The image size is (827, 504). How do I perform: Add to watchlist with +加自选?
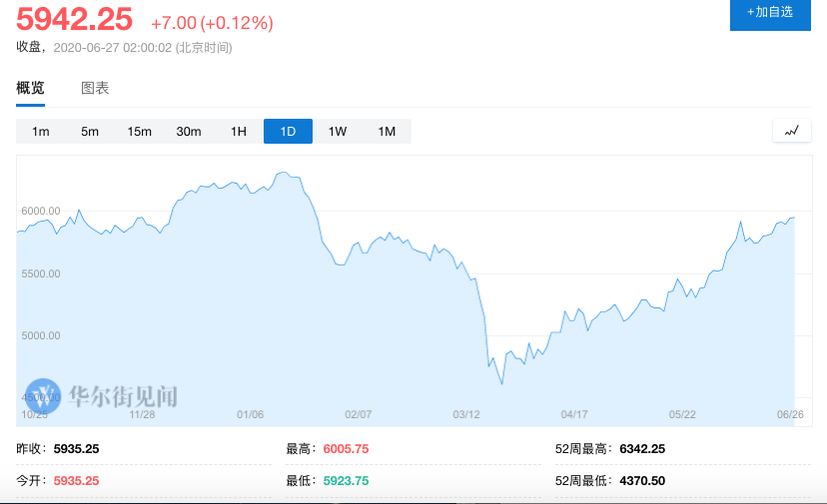[770, 12]
